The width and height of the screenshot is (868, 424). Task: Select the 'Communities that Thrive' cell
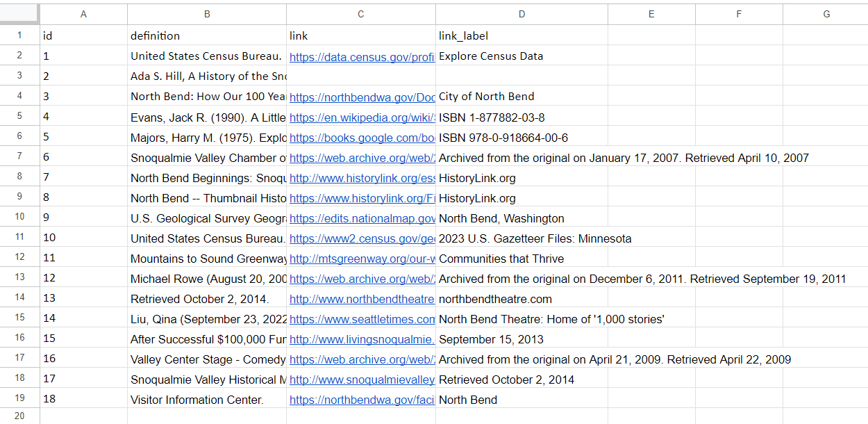coord(522,258)
